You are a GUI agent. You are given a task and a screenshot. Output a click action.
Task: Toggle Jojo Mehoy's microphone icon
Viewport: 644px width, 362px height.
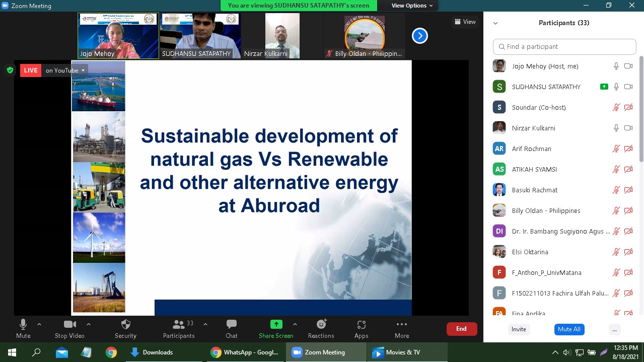[616, 66]
